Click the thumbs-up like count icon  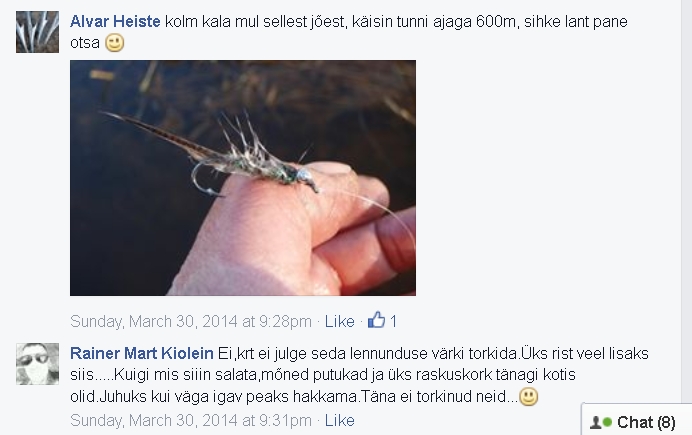pyautogui.click(x=376, y=320)
